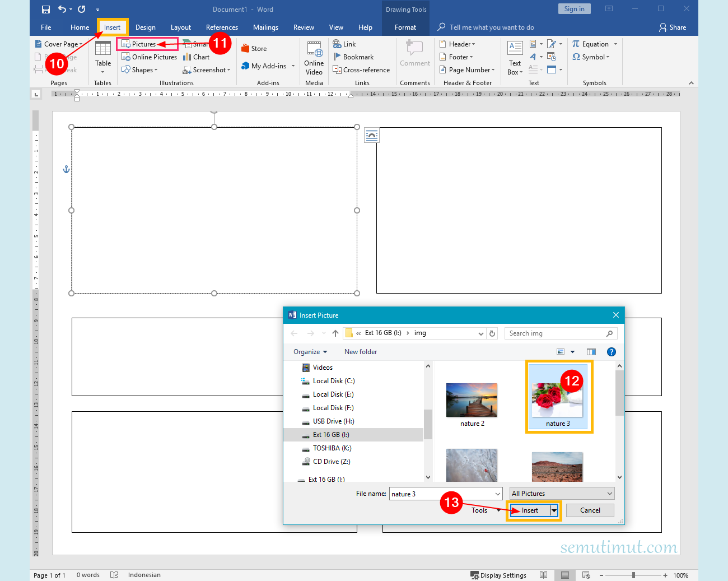Expand the Organize dropdown
Viewport: 728px width, 581px height.
pyautogui.click(x=310, y=351)
